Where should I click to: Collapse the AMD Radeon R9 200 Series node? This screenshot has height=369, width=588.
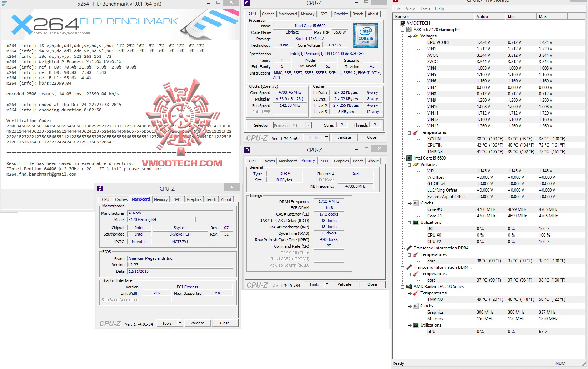click(403, 287)
